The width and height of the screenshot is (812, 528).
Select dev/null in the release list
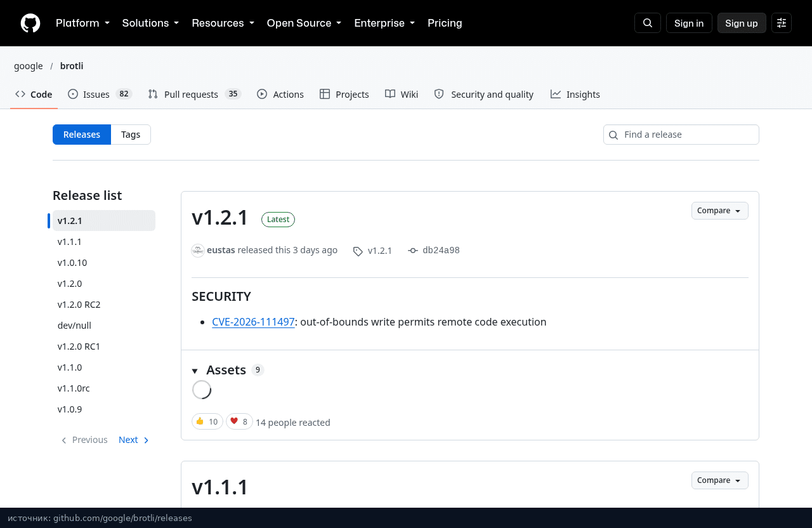[x=104, y=326]
